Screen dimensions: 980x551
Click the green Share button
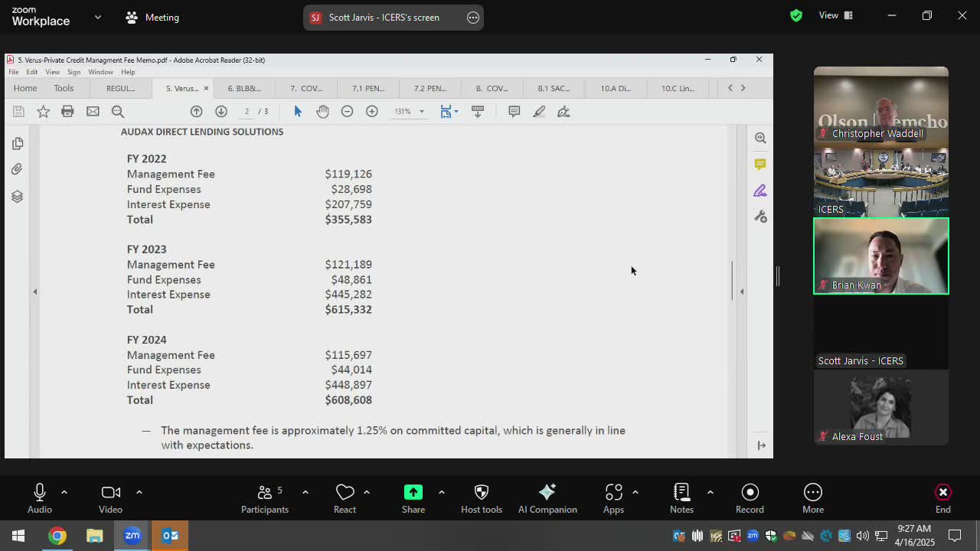[x=413, y=498]
